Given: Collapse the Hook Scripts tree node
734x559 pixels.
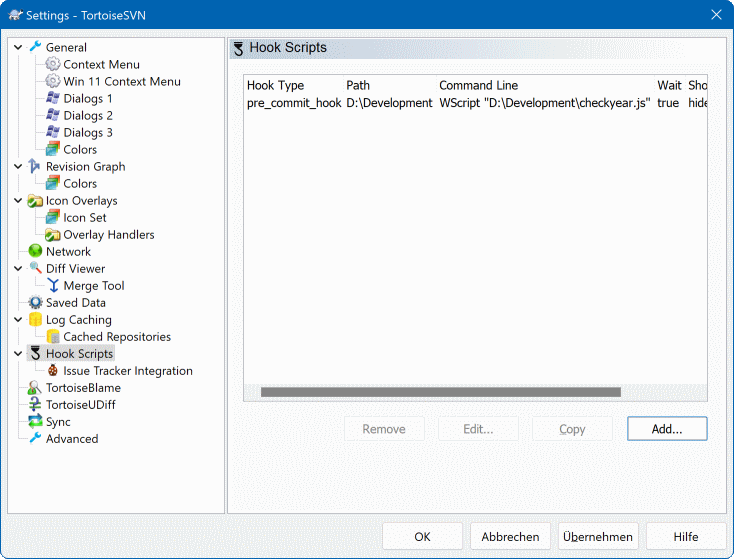Looking at the screenshot, I should point(18,353).
